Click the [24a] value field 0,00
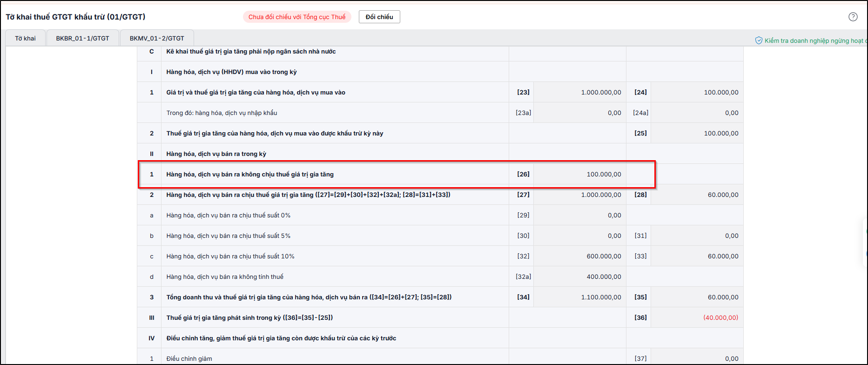This screenshot has height=365, width=868. tap(697, 113)
